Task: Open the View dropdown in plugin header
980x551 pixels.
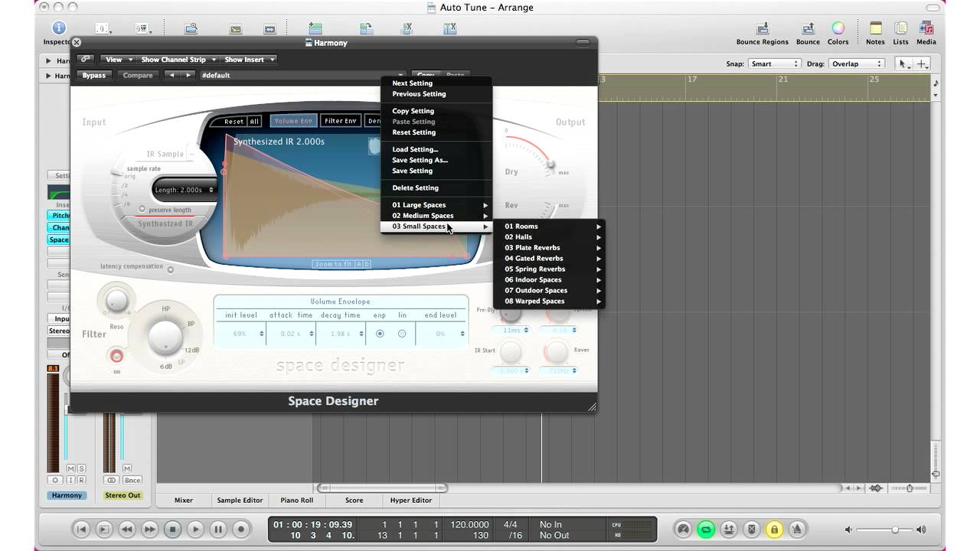Action: point(118,59)
